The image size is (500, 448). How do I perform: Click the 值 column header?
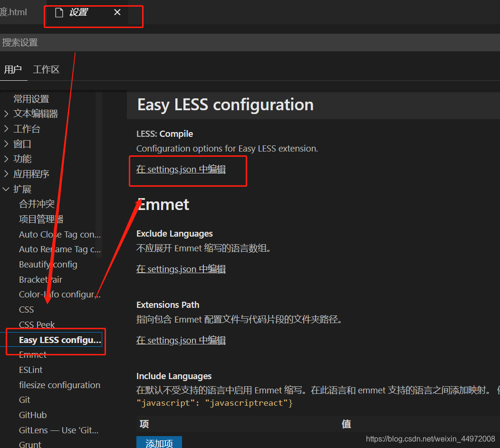(346, 424)
